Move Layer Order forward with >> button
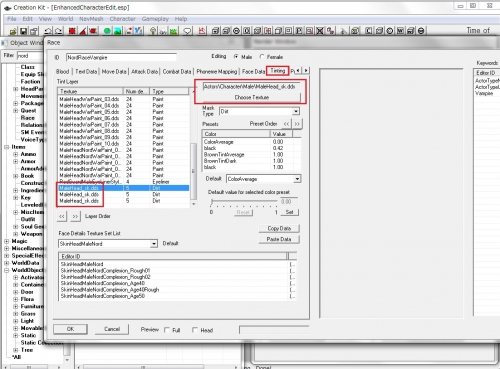The width and height of the screenshot is (500, 369). (75, 216)
